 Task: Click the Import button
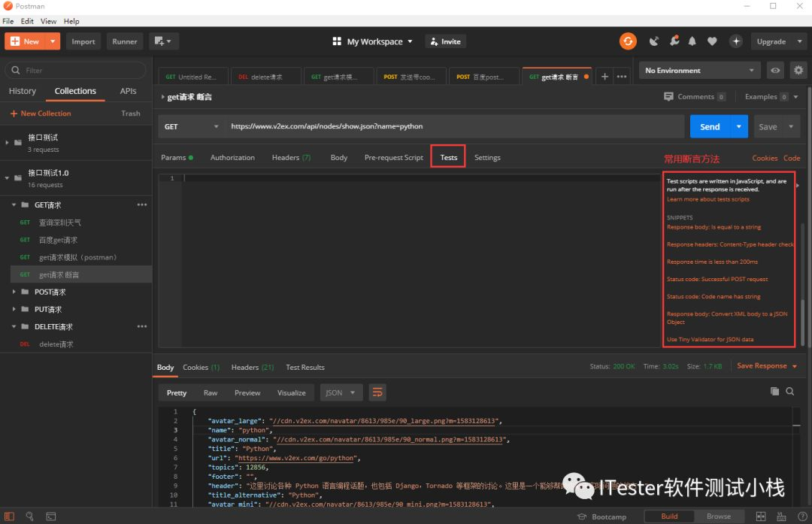pos(83,41)
